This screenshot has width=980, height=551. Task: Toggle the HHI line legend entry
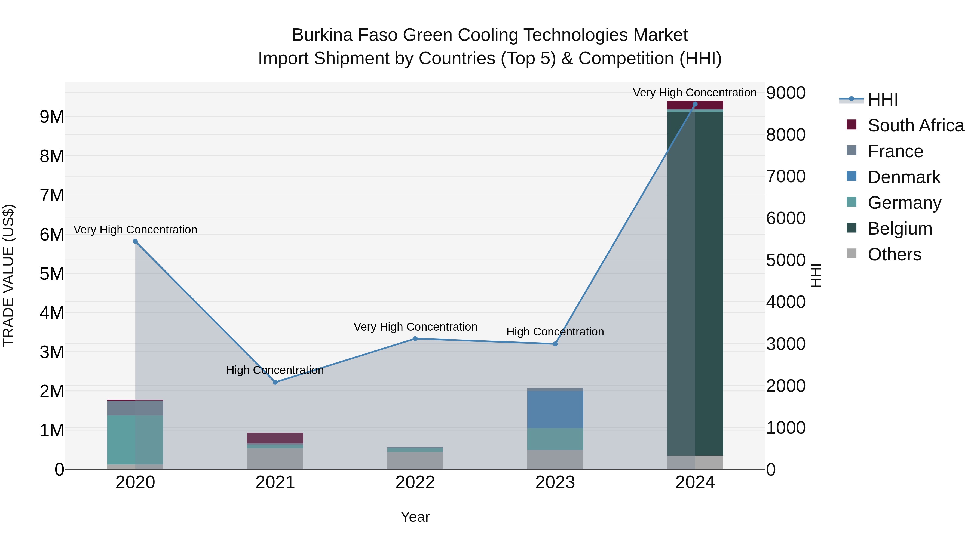coord(869,100)
